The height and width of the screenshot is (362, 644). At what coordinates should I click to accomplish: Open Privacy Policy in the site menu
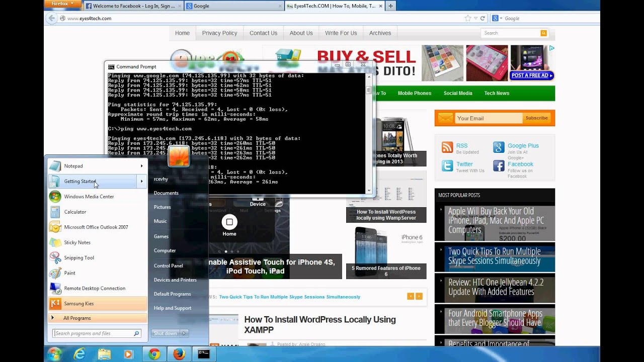coord(219,33)
